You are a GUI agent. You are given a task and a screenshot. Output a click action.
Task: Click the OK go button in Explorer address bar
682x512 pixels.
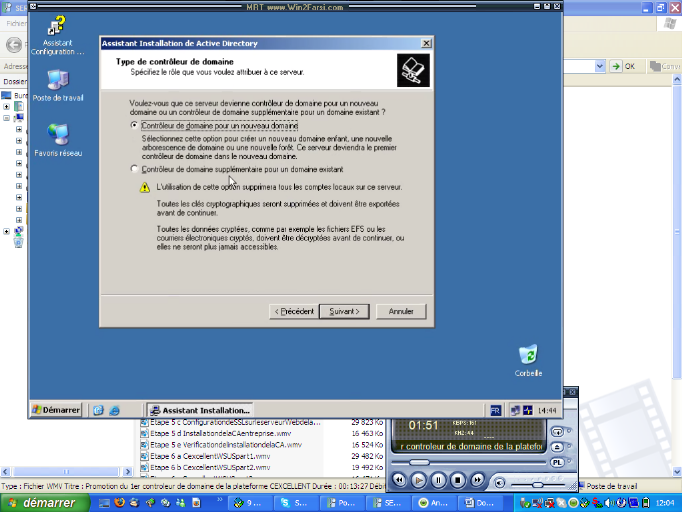(623, 66)
